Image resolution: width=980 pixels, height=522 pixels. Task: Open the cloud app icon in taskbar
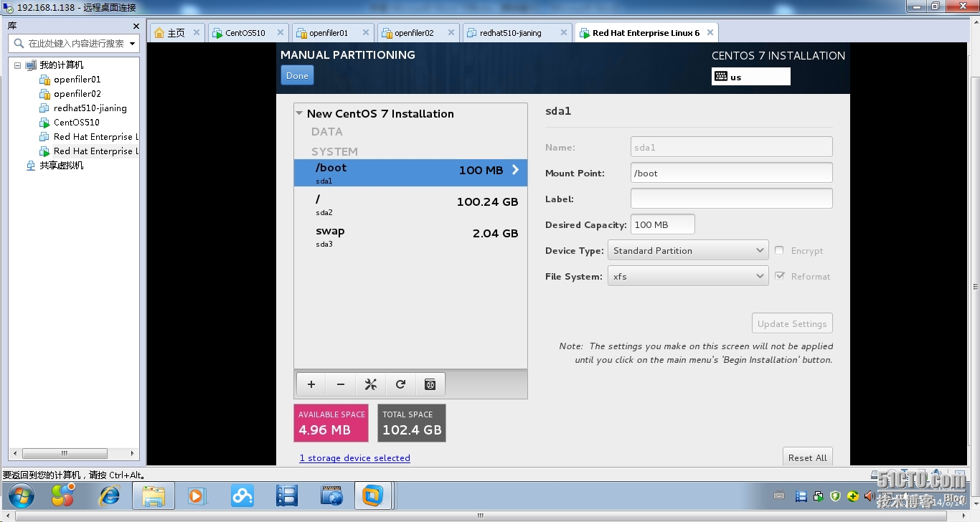click(242, 495)
